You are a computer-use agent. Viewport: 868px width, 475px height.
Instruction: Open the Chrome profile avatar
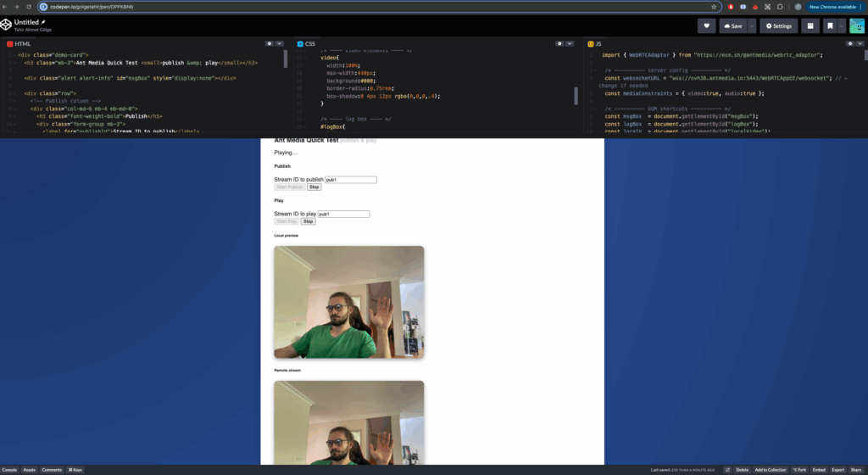point(798,7)
